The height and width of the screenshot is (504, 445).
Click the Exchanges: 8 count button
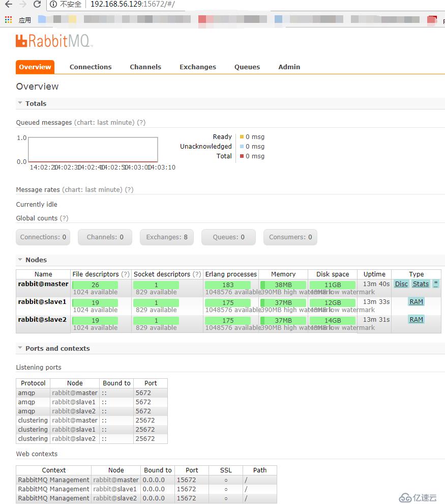click(x=167, y=237)
